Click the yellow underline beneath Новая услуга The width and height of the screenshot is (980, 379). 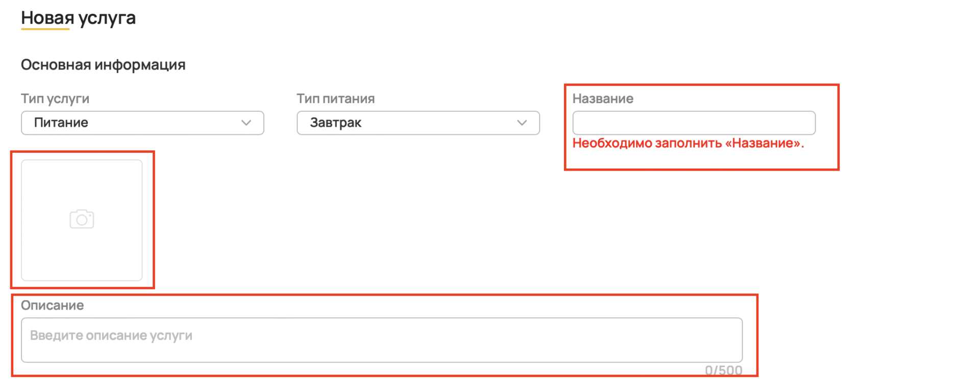click(45, 29)
